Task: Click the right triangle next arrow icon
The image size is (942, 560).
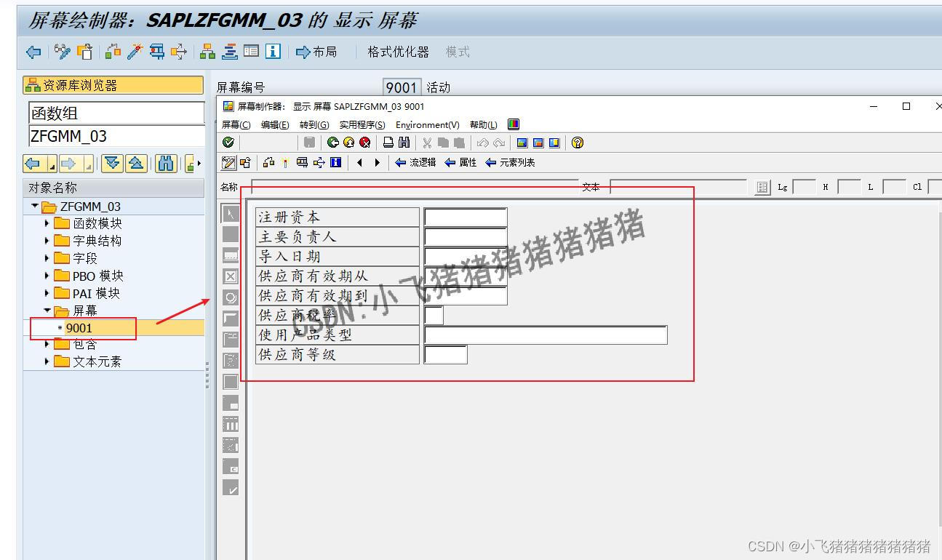Action: (x=377, y=162)
